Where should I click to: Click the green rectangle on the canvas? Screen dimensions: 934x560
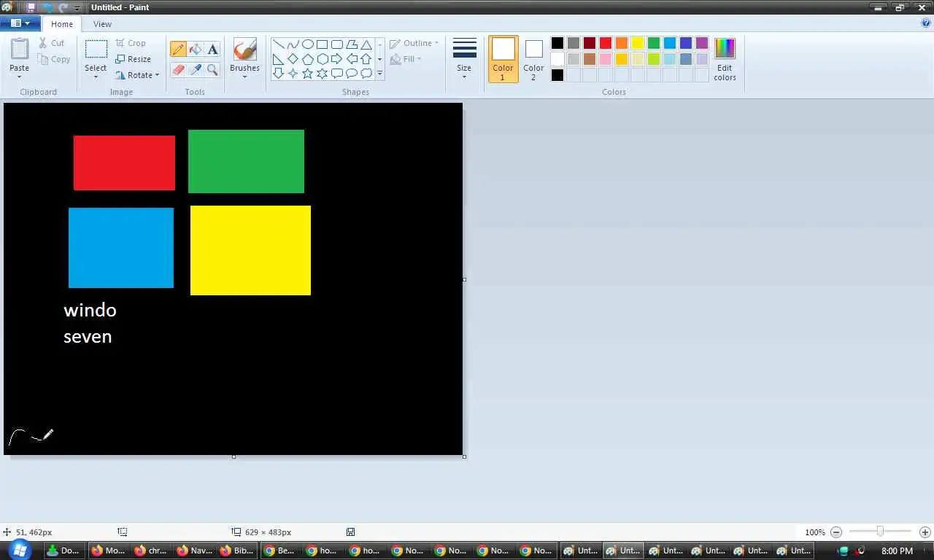point(246,161)
